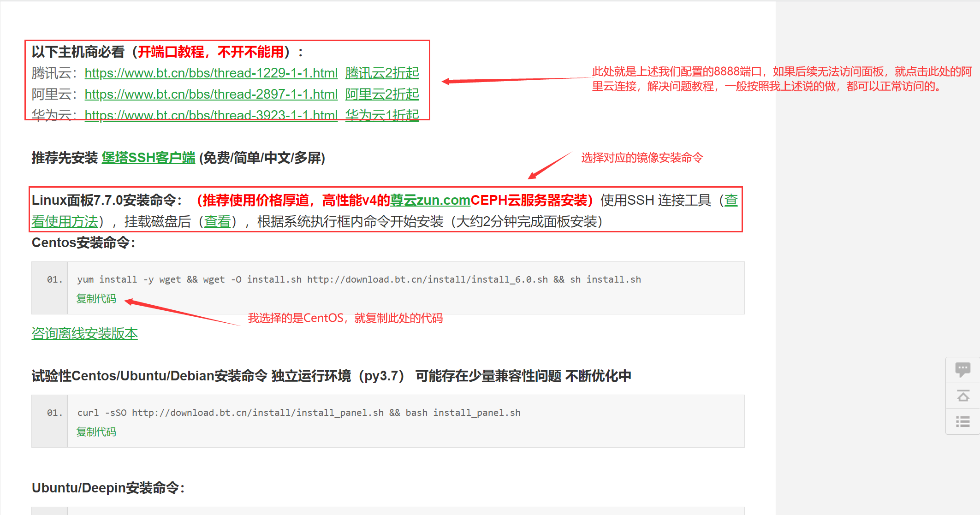Click the yum install command text
This screenshot has height=515, width=980.
(359, 279)
